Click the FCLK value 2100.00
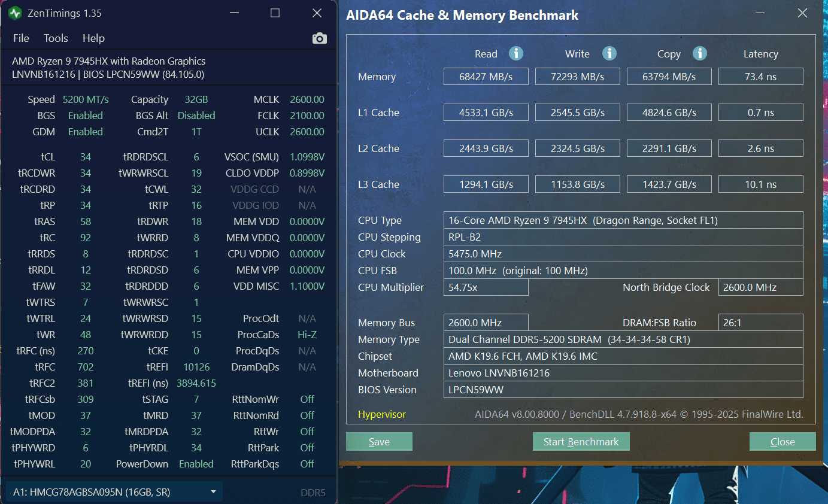This screenshot has height=504, width=828. pyautogui.click(x=307, y=116)
